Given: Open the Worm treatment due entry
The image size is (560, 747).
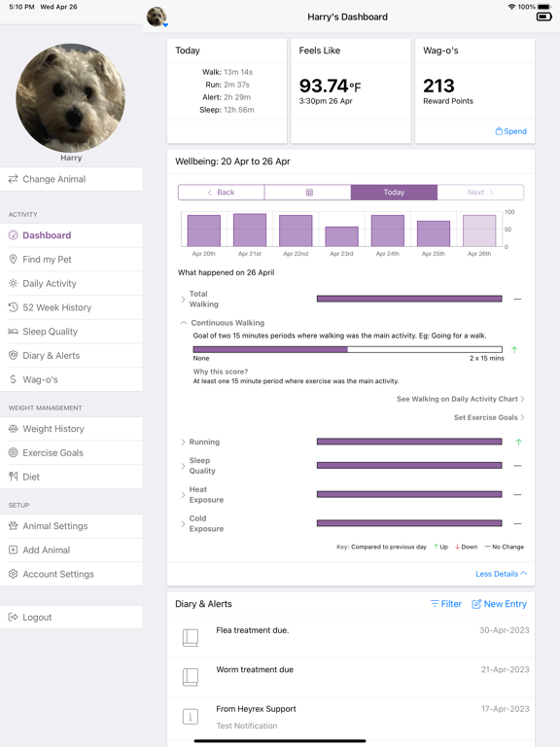Looking at the screenshot, I should coord(351,677).
